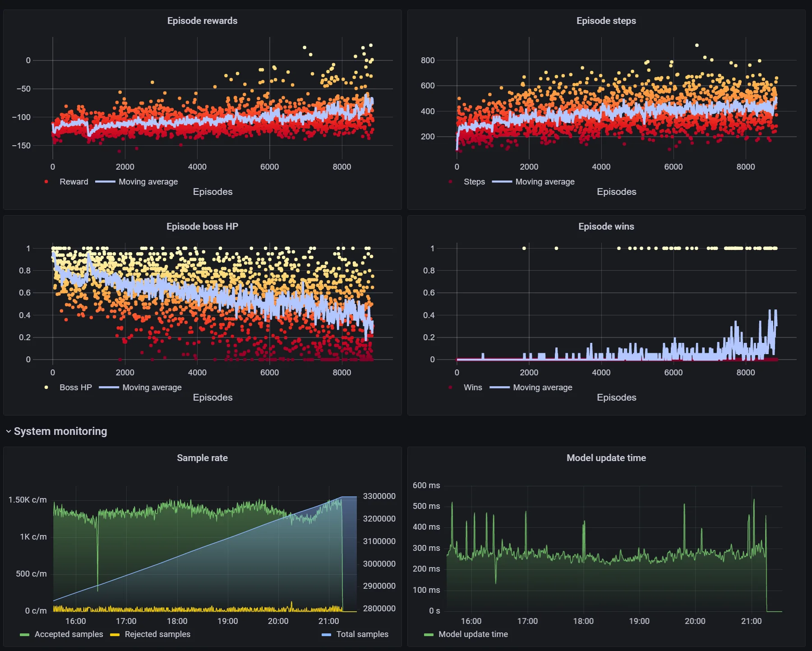The image size is (812, 651).
Task: Toggle Steps series in Episode steps legend
Action: [474, 182]
